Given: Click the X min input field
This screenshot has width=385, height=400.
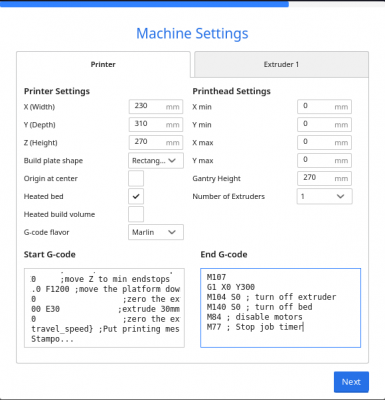Looking at the screenshot, I should [x=324, y=107].
